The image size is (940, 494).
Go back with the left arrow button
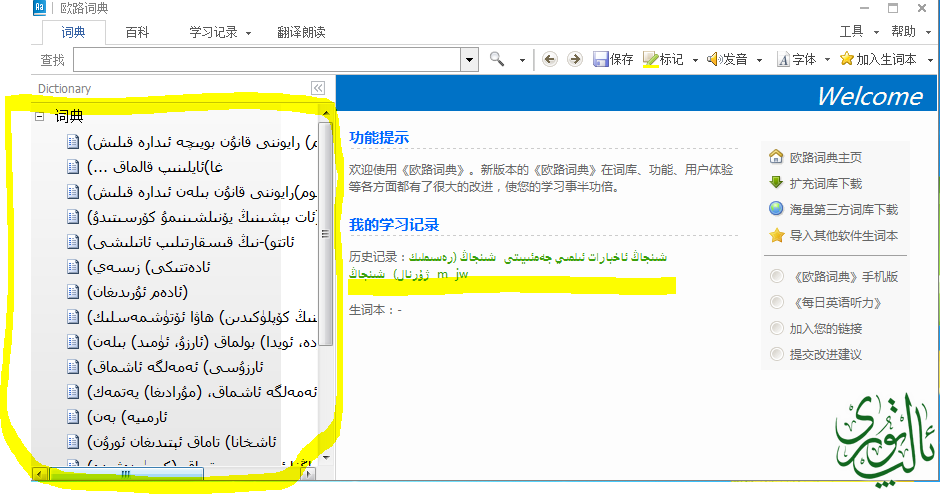(x=549, y=59)
